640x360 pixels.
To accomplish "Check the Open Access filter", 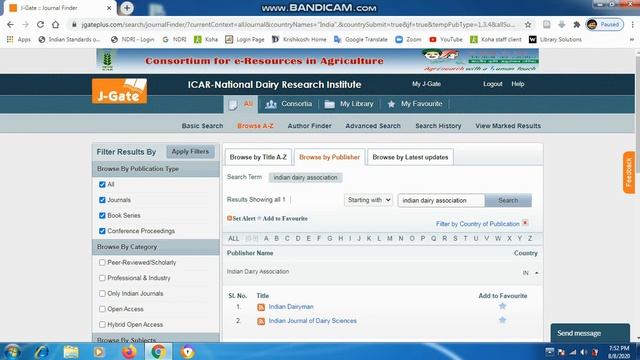I will pos(102,309).
